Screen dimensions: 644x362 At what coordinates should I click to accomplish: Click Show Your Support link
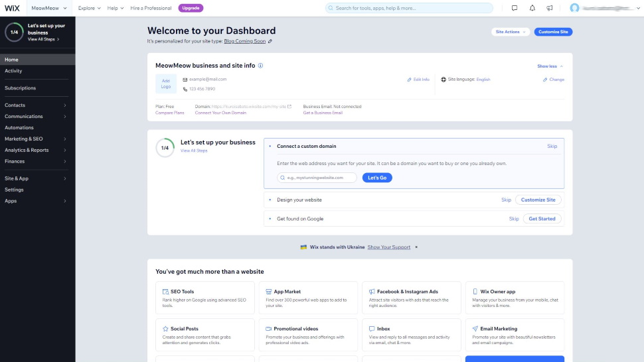point(389,247)
